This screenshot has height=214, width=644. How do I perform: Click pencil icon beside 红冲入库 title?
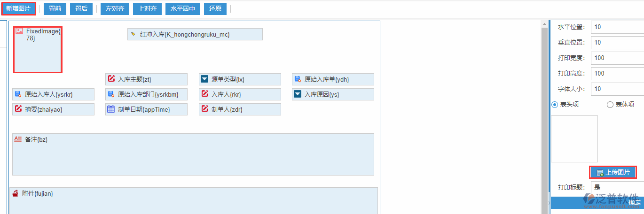pos(134,34)
